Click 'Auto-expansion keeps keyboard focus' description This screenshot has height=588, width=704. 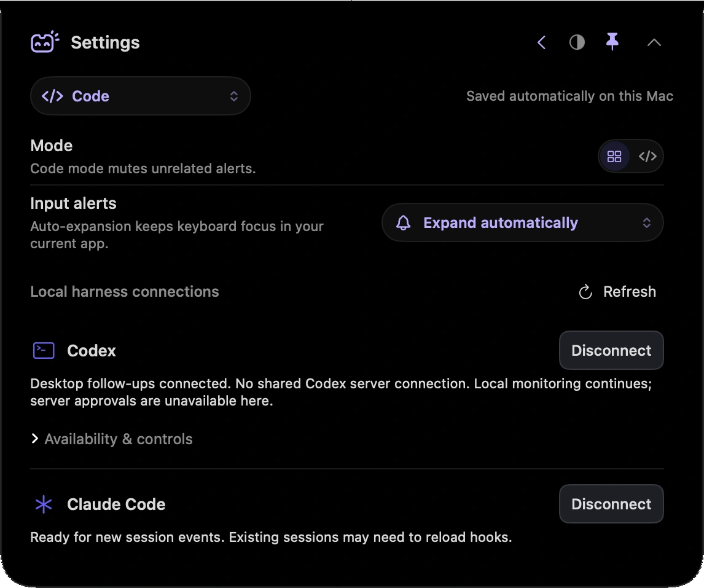coord(176,235)
